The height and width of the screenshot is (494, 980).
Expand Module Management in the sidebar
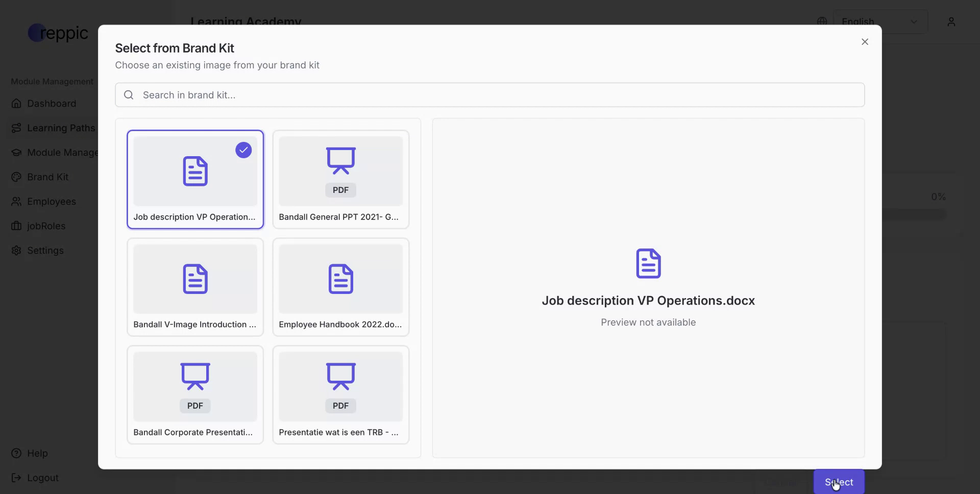pyautogui.click(x=52, y=81)
